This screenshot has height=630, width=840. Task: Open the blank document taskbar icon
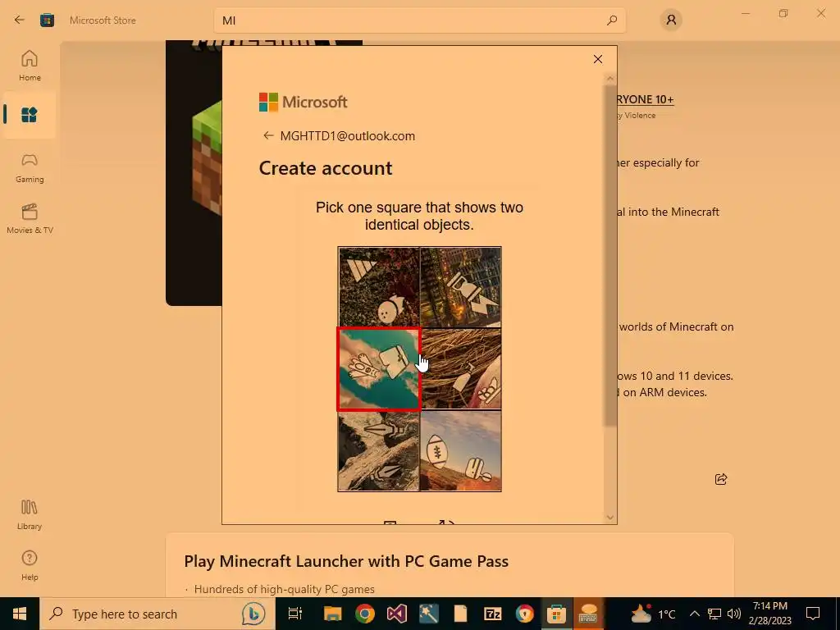[460, 614]
